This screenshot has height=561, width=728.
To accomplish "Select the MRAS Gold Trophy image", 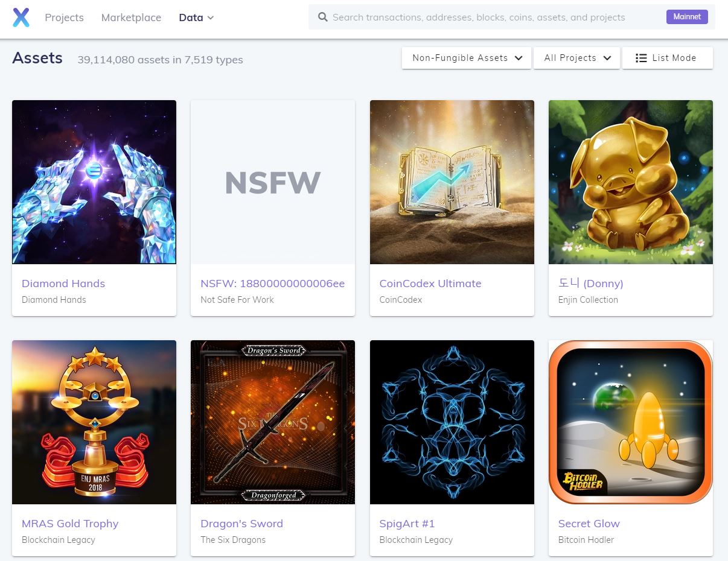I will click(x=94, y=422).
